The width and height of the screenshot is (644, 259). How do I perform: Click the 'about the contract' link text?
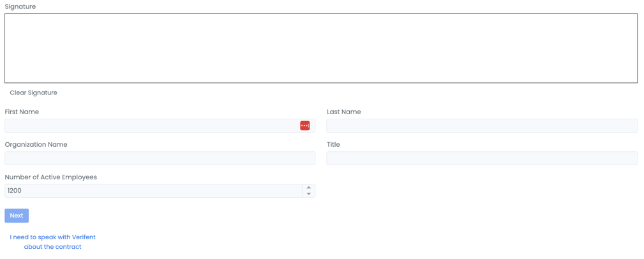tap(52, 247)
